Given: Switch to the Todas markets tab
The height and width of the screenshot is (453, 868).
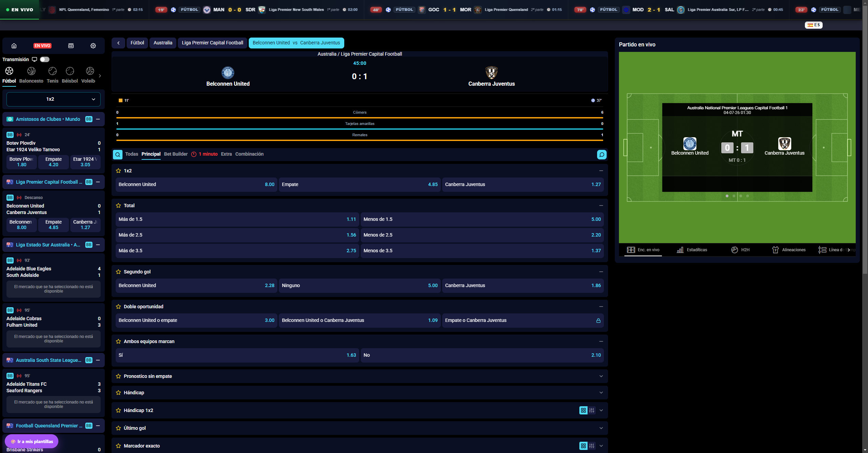Looking at the screenshot, I should 132,154.
